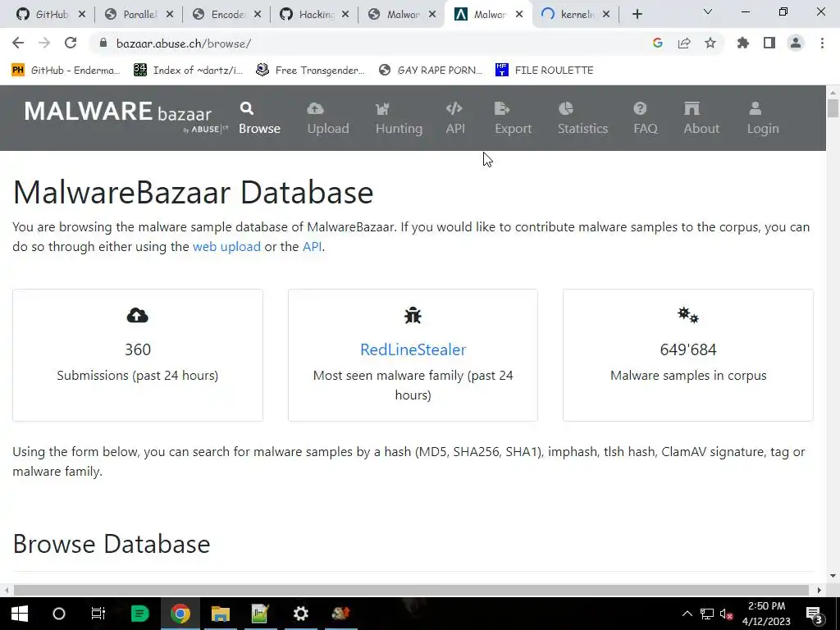This screenshot has width=840, height=630.
Task: Open Cortana search circle on taskbar
Action: pos(59,614)
